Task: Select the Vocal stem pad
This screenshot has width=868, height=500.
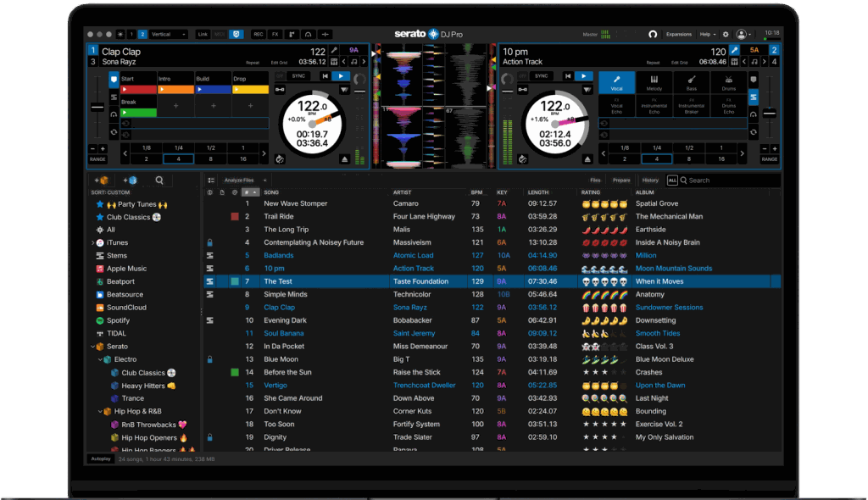Action: [x=617, y=82]
